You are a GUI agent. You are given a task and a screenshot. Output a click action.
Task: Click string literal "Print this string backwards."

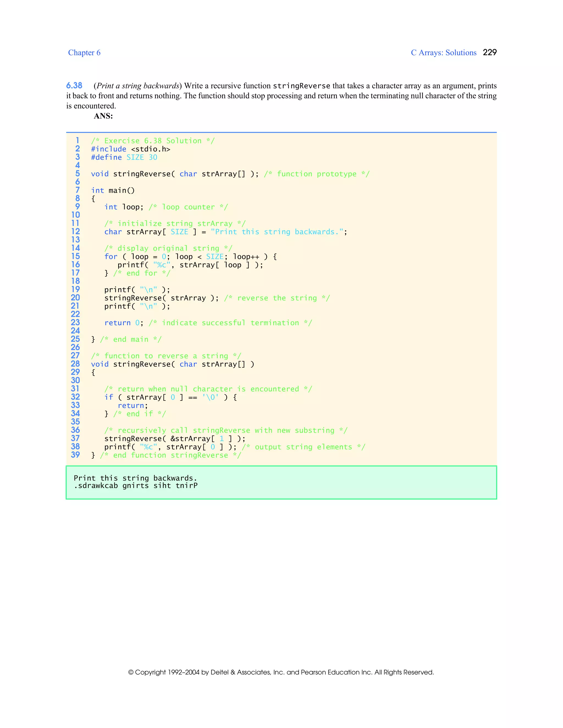coord(277,232)
